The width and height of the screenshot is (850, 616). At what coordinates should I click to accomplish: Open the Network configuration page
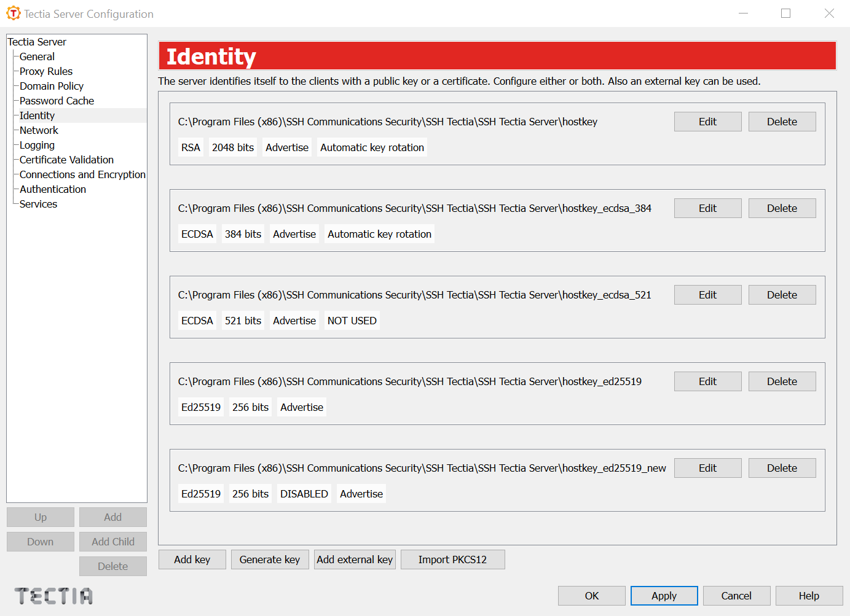coord(38,130)
